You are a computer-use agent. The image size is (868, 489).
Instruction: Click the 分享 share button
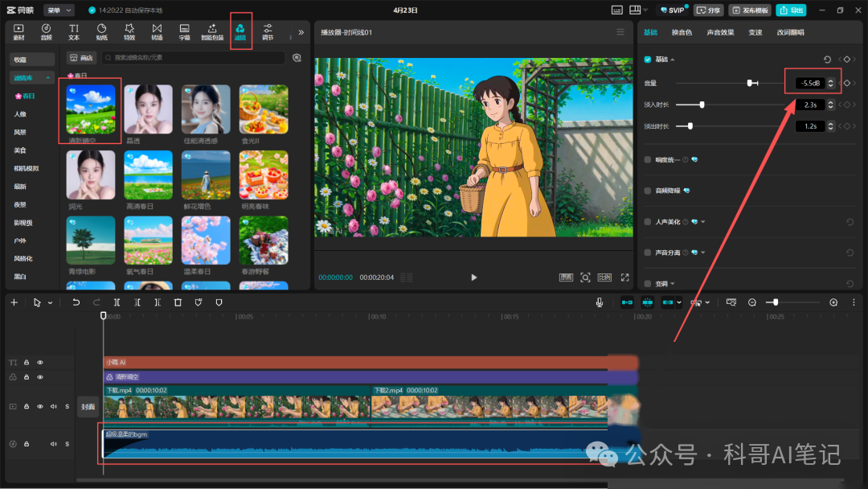(x=709, y=10)
